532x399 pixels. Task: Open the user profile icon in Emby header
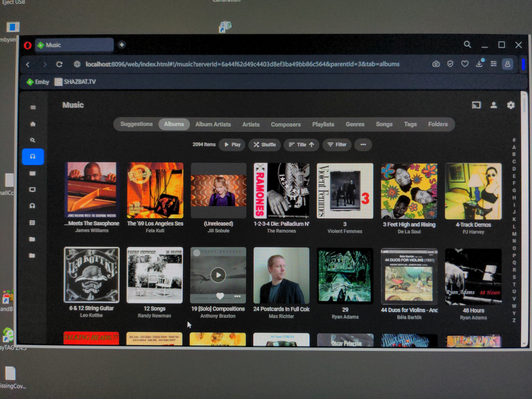tap(493, 105)
